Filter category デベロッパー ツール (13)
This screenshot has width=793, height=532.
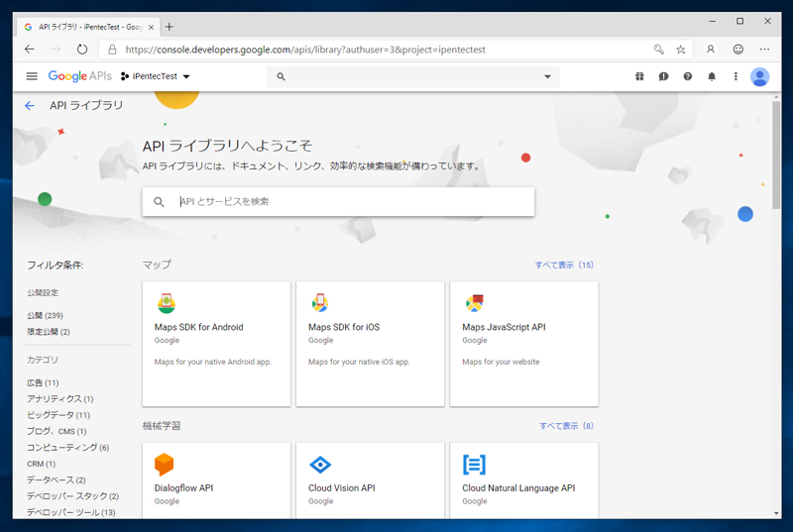coord(70,512)
